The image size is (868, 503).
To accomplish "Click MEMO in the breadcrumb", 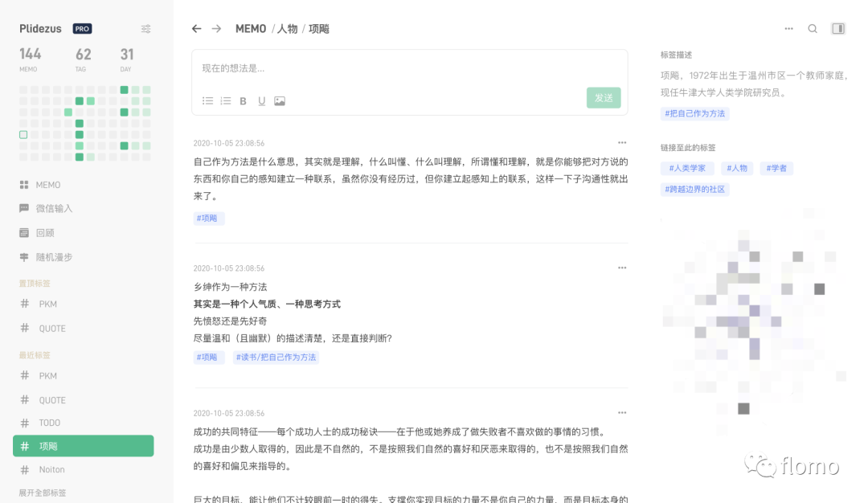I will tap(251, 29).
